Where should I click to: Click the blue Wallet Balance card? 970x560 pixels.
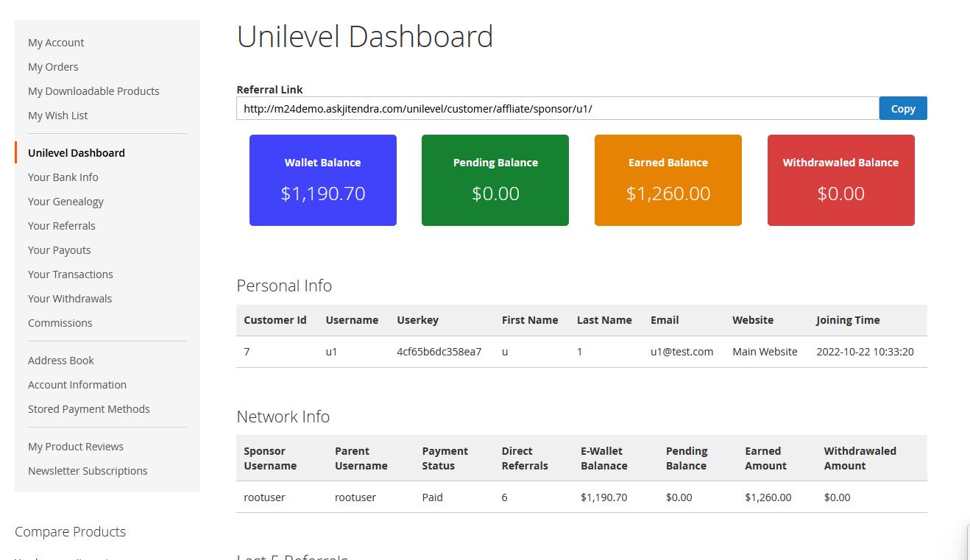pos(323,180)
